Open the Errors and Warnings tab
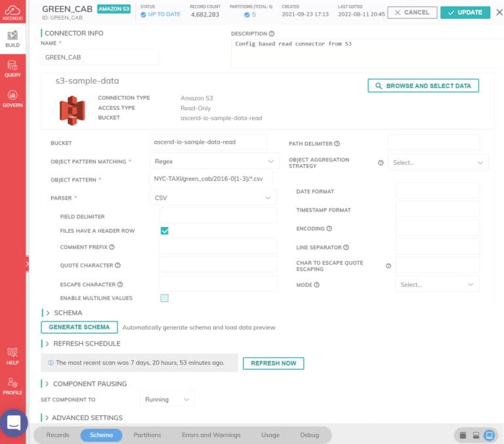504x444 pixels. 211,435
